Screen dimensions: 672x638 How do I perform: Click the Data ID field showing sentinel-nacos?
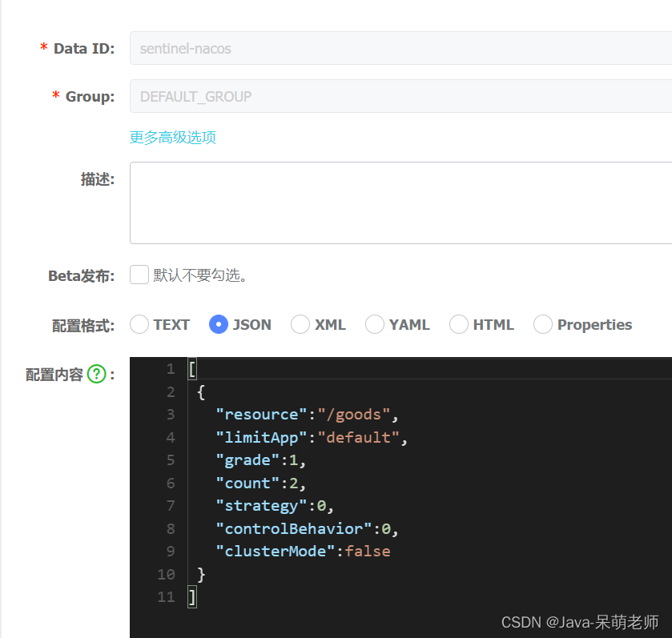pyautogui.click(x=400, y=48)
